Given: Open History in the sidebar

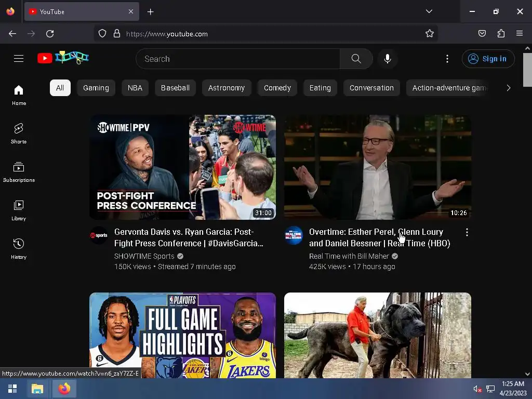Looking at the screenshot, I should 19,249.
